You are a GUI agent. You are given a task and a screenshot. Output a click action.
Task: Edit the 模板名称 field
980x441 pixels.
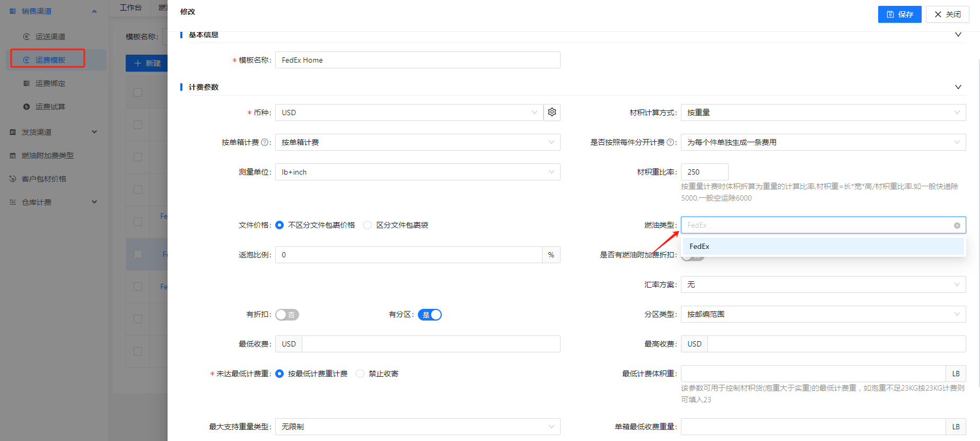click(x=418, y=60)
